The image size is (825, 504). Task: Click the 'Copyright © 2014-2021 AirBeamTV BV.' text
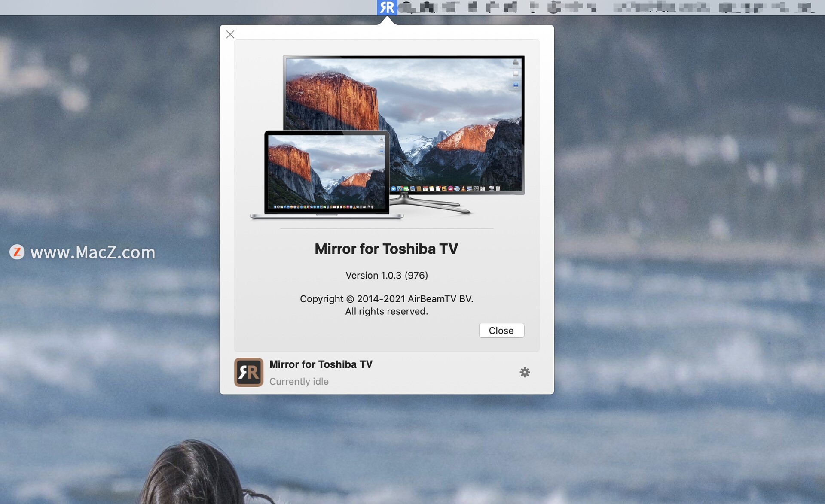387,299
